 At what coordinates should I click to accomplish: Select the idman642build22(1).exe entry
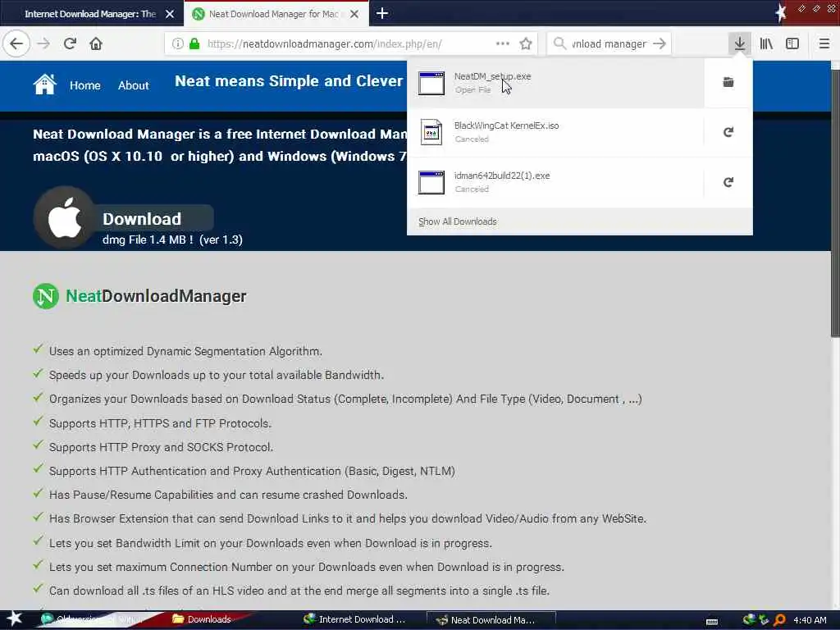click(555, 182)
